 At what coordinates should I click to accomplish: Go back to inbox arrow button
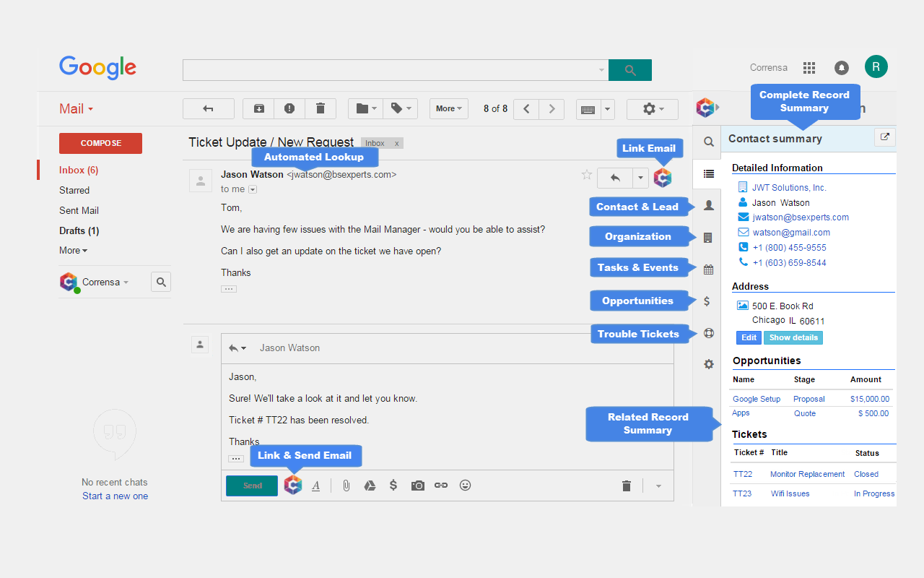209,108
